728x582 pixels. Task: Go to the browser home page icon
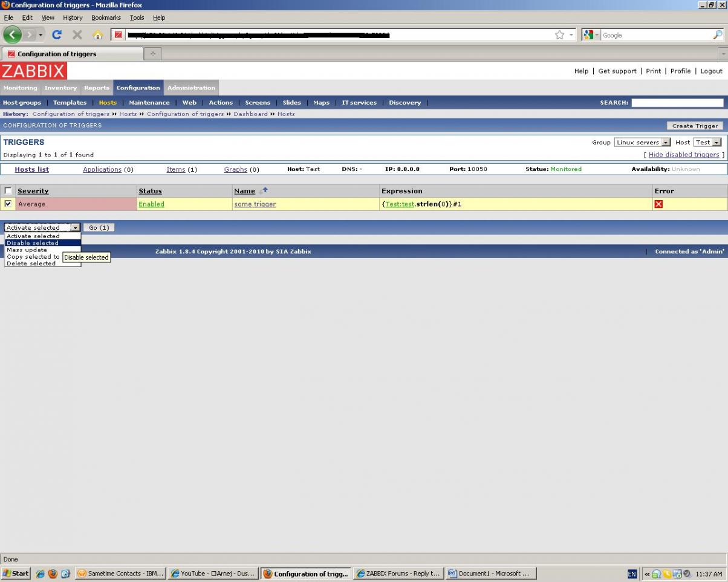coord(97,34)
